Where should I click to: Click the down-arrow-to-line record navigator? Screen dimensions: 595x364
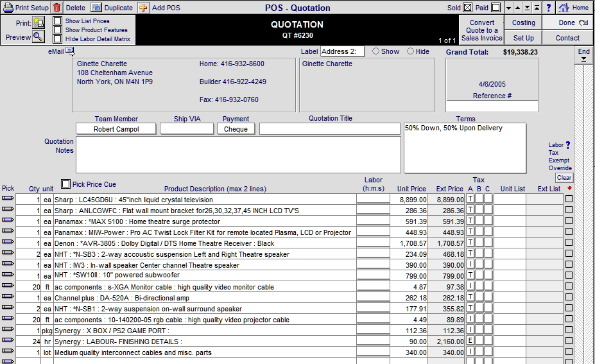527,8
